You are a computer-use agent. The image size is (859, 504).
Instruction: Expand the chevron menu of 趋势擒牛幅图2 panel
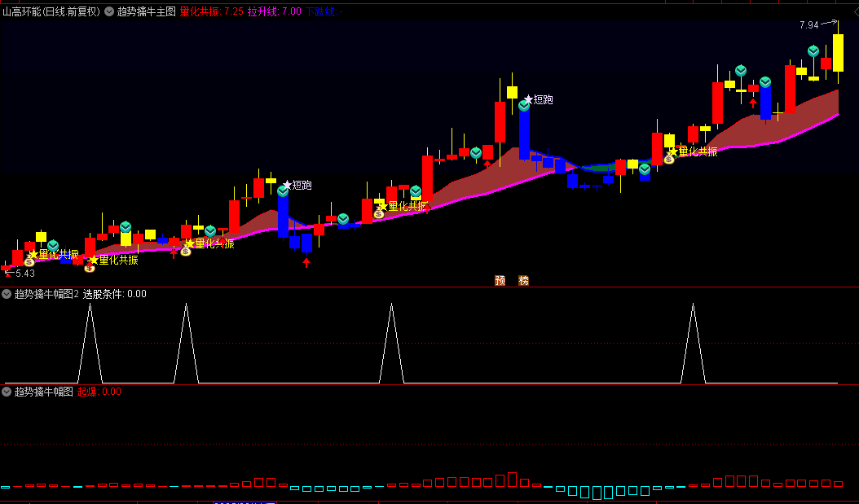point(7,294)
